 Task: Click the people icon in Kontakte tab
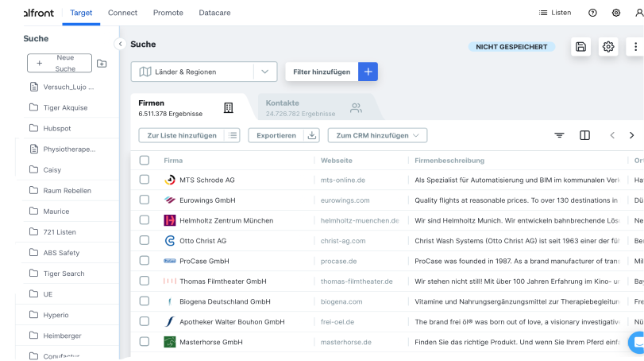tap(356, 107)
